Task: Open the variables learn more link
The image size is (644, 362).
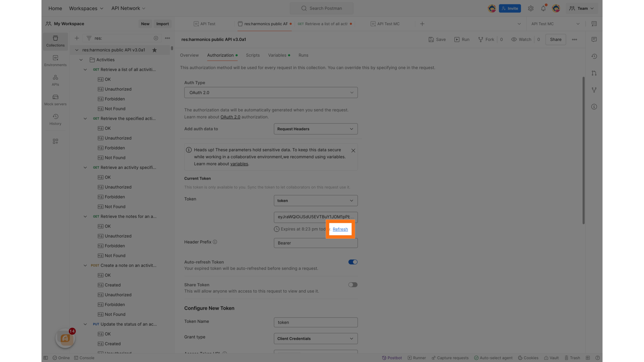Action: click(x=239, y=164)
